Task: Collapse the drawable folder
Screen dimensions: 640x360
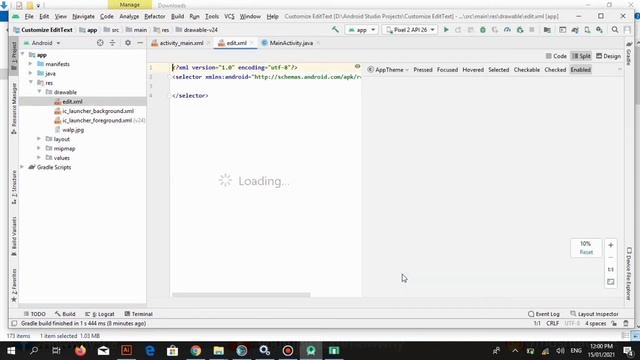Action: [x=40, y=92]
